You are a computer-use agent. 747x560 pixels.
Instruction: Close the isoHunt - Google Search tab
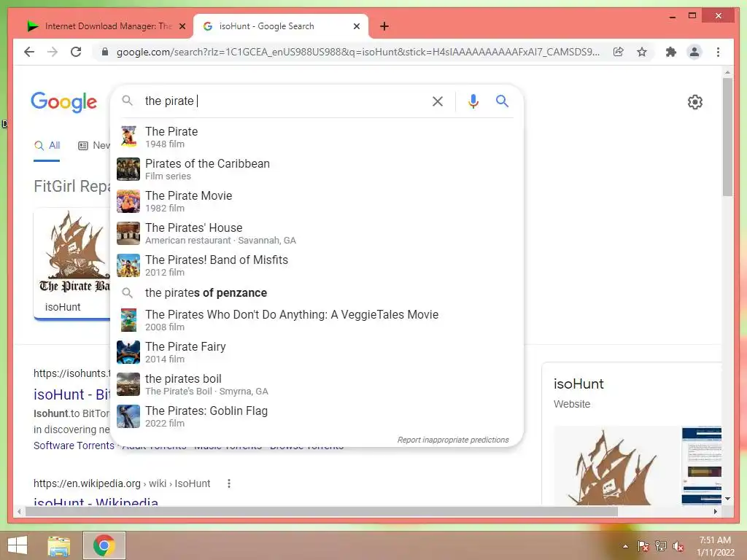pyautogui.click(x=356, y=26)
